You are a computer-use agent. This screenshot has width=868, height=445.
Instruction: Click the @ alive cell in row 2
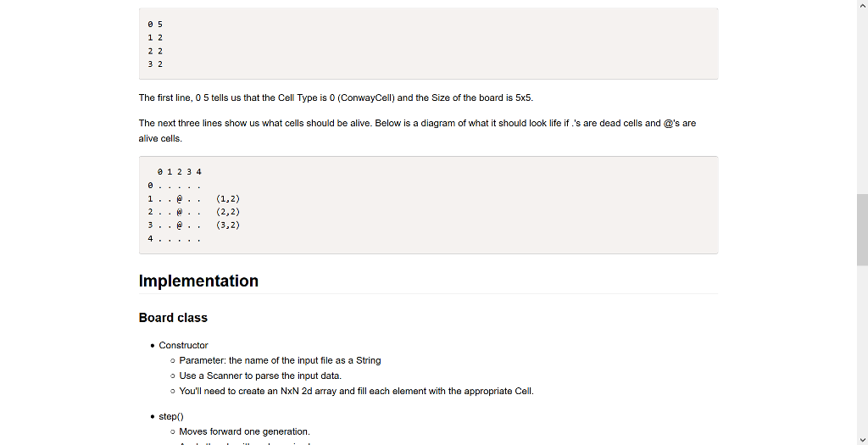pyautogui.click(x=180, y=212)
